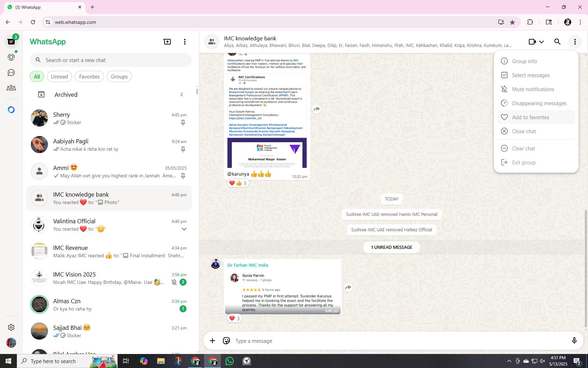Image resolution: width=588 pixels, height=368 pixels.
Task: Choose Add to favorites from the menu
Action: pos(536,117)
